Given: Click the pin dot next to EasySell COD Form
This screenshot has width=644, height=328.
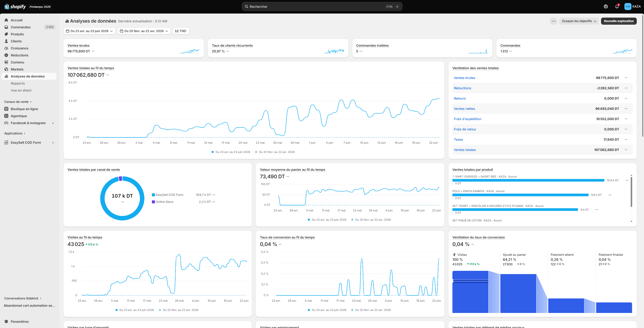Looking at the screenshot, I should [x=53, y=143].
